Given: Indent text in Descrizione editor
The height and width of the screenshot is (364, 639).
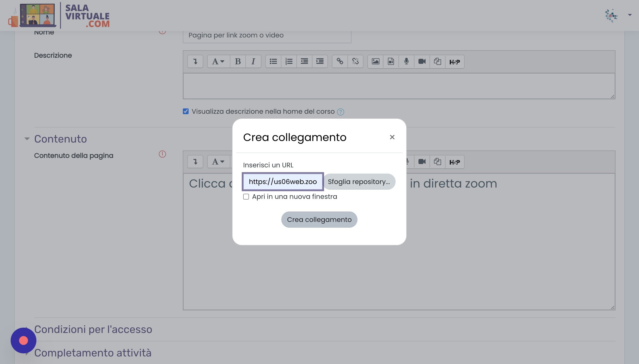Looking at the screenshot, I should point(320,61).
